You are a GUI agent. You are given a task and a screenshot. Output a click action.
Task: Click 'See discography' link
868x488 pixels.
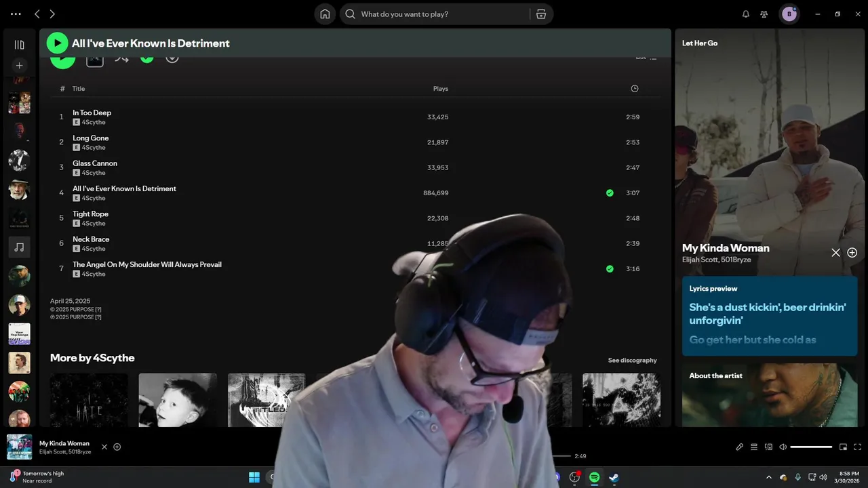pos(632,360)
